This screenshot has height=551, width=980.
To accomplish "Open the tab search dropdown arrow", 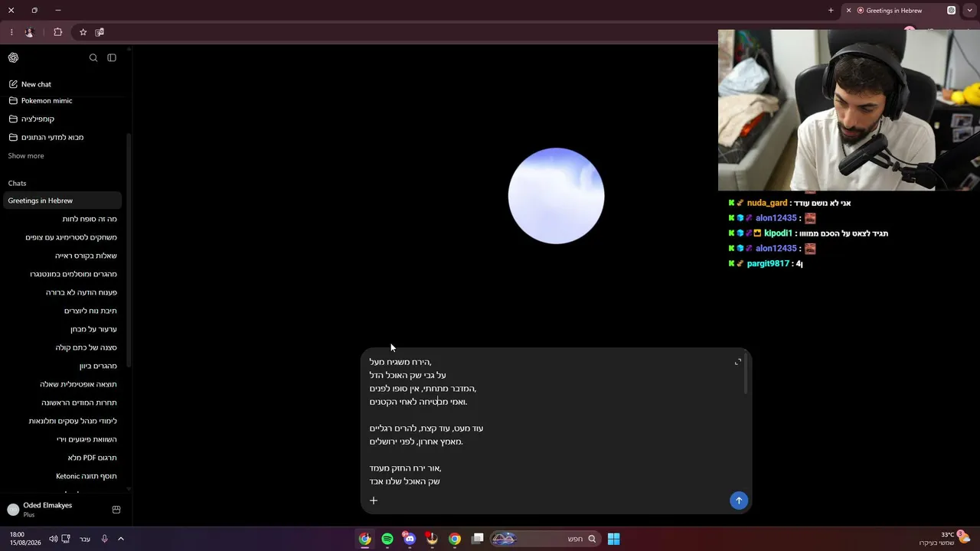I will pyautogui.click(x=970, y=11).
